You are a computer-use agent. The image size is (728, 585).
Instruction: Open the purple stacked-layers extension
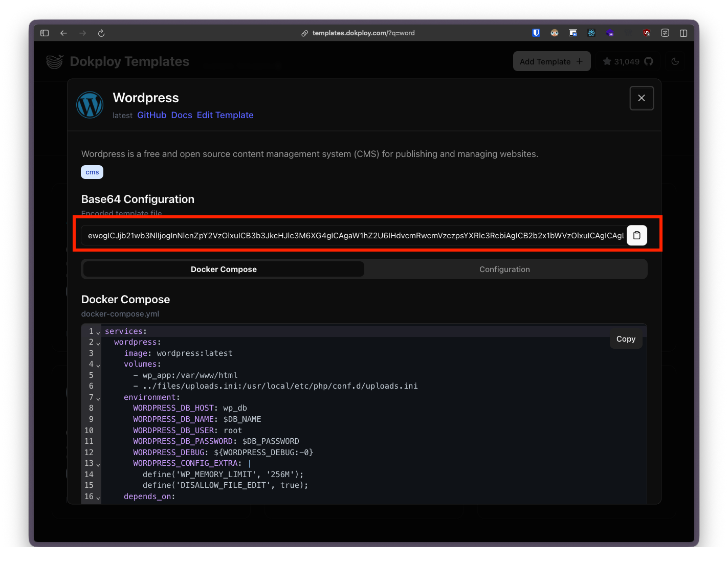[x=610, y=33]
